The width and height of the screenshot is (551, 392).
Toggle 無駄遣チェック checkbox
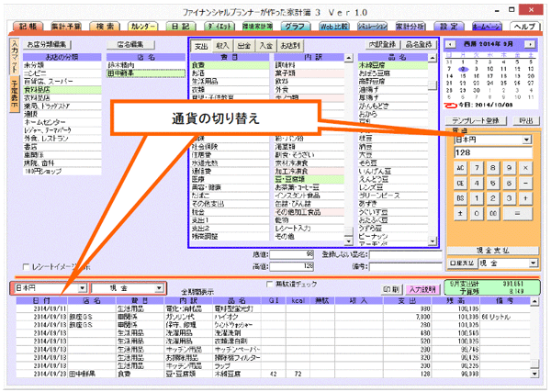point(269,284)
